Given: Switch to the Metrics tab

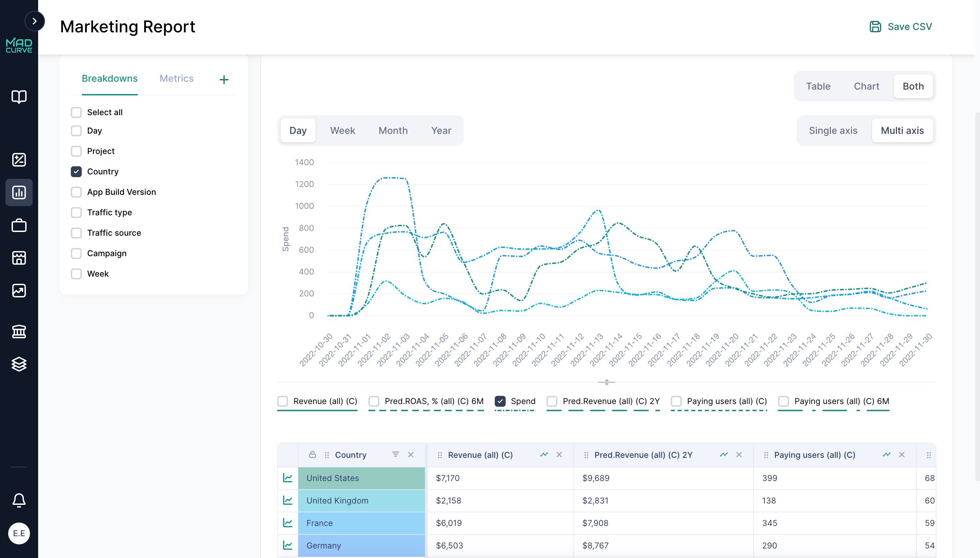Looking at the screenshot, I should [x=176, y=79].
